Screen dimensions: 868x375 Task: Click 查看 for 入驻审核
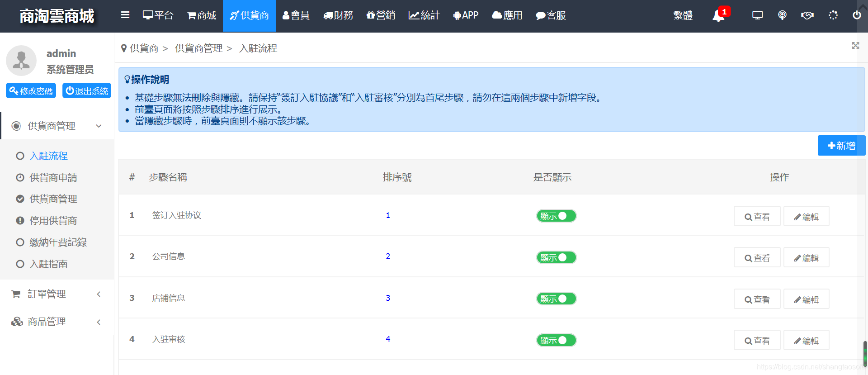click(757, 340)
